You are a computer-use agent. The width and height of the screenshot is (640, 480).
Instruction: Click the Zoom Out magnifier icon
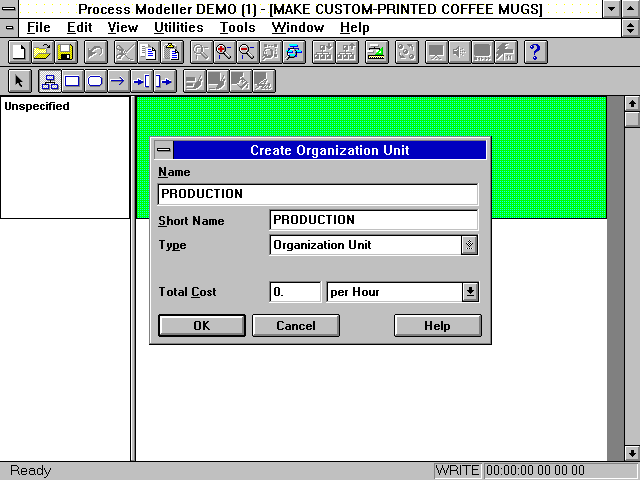(x=247, y=52)
